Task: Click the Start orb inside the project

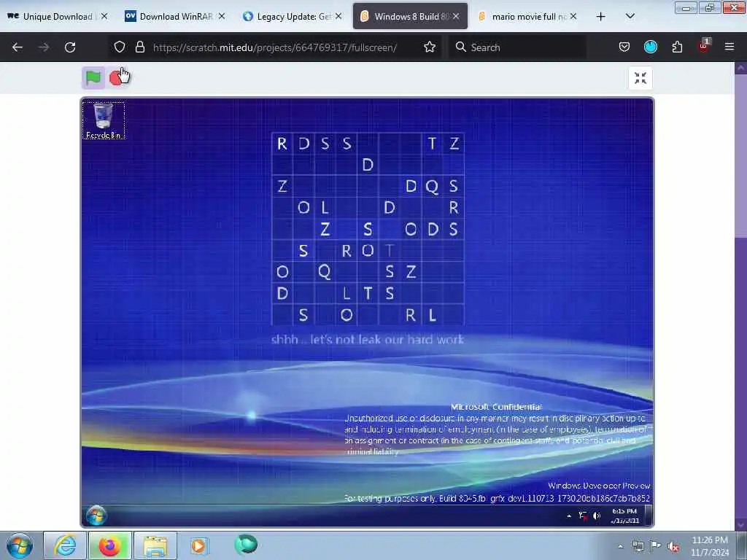Action: click(x=96, y=516)
